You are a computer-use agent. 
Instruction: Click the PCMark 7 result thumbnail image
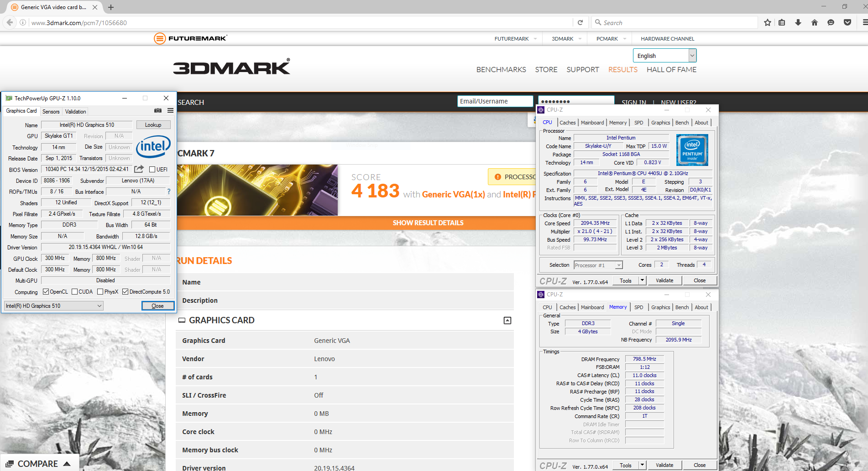coord(257,190)
